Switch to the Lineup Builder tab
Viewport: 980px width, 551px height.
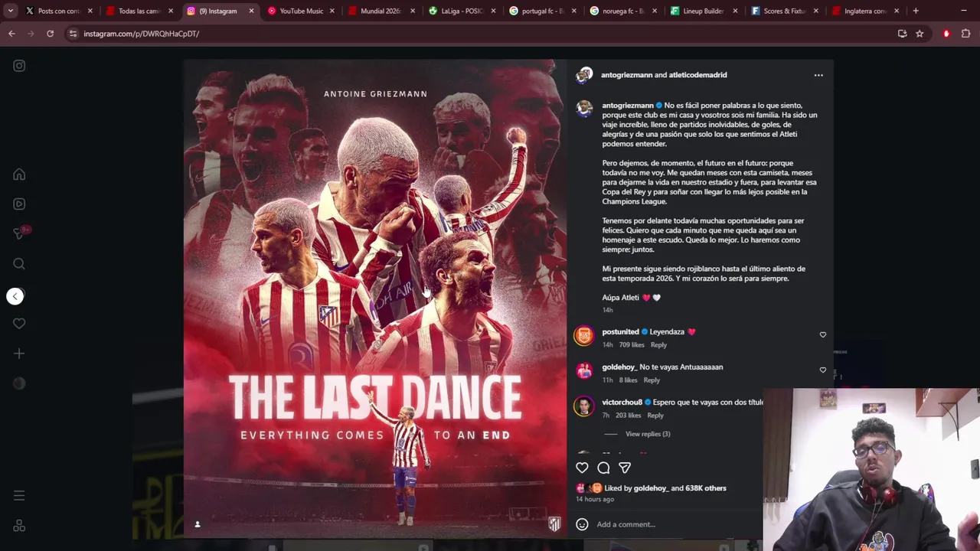pyautogui.click(x=704, y=11)
